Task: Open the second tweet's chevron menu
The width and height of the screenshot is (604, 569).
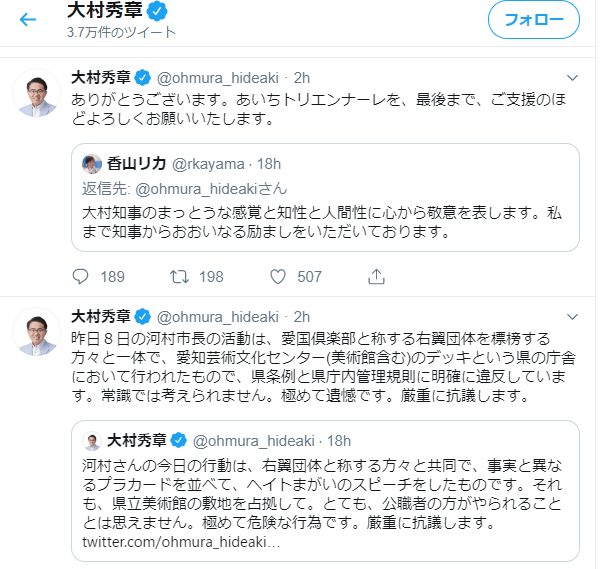Action: [572, 315]
